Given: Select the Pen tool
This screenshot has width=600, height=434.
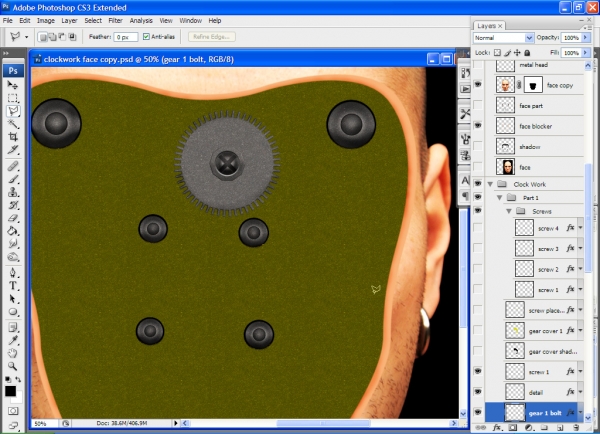Looking at the screenshot, I should coord(13,273).
